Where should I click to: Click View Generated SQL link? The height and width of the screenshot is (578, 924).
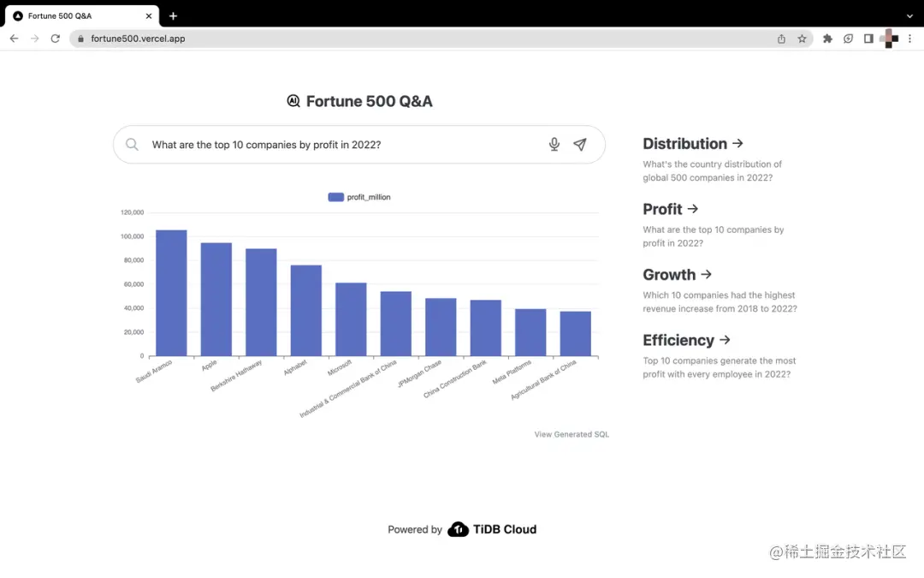tap(572, 435)
